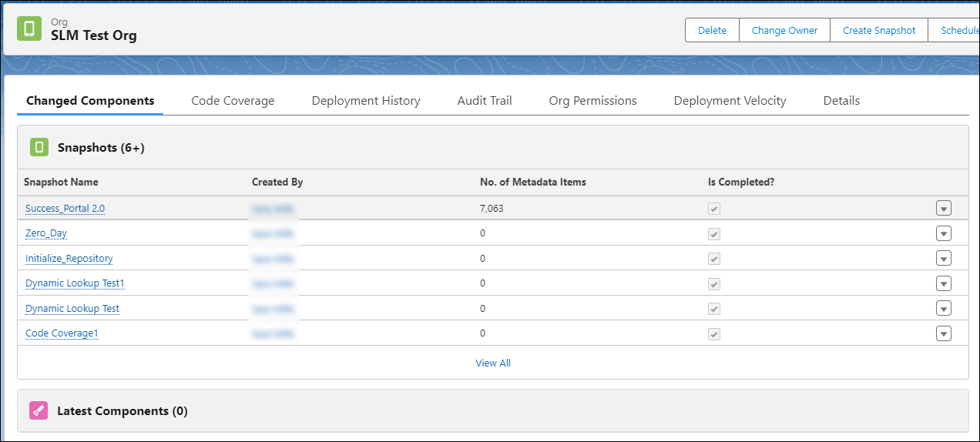Screen dimensions: 980x442
Task: Switch to the Code Coverage tab
Action: pos(233,101)
